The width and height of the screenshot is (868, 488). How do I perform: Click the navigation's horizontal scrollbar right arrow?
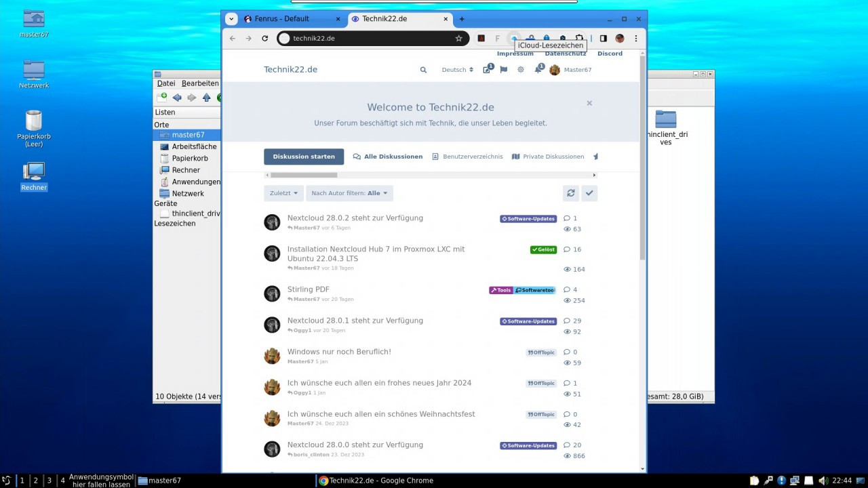point(594,175)
